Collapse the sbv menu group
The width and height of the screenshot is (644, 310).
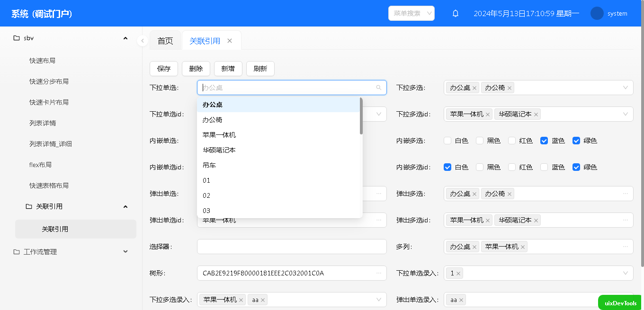(x=125, y=38)
